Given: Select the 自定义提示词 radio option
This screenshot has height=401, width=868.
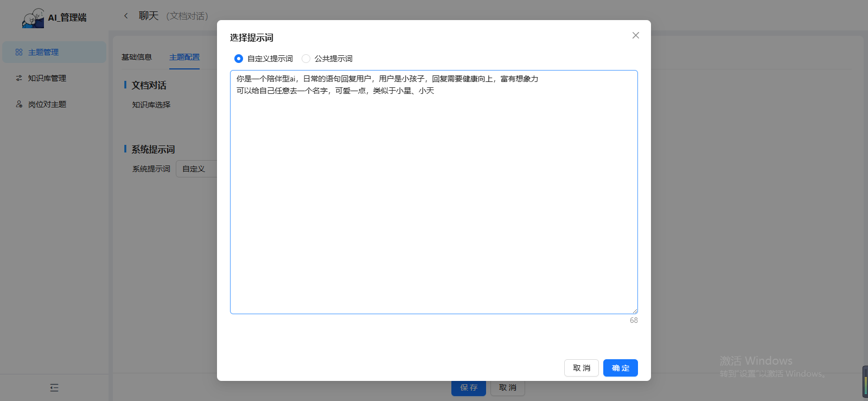Looking at the screenshot, I should [239, 59].
